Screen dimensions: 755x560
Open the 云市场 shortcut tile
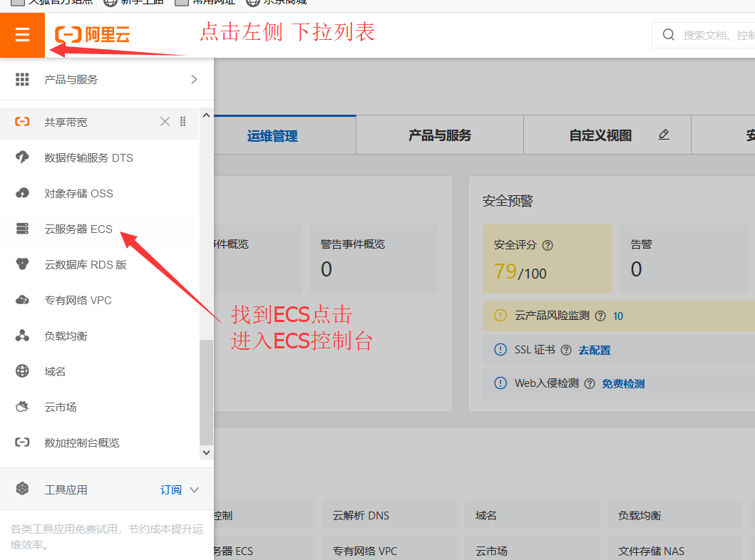pyautogui.click(x=533, y=549)
